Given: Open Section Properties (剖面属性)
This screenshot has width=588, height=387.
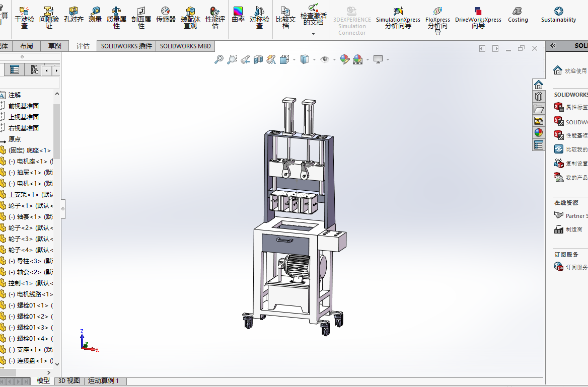Looking at the screenshot, I should click(141, 18).
